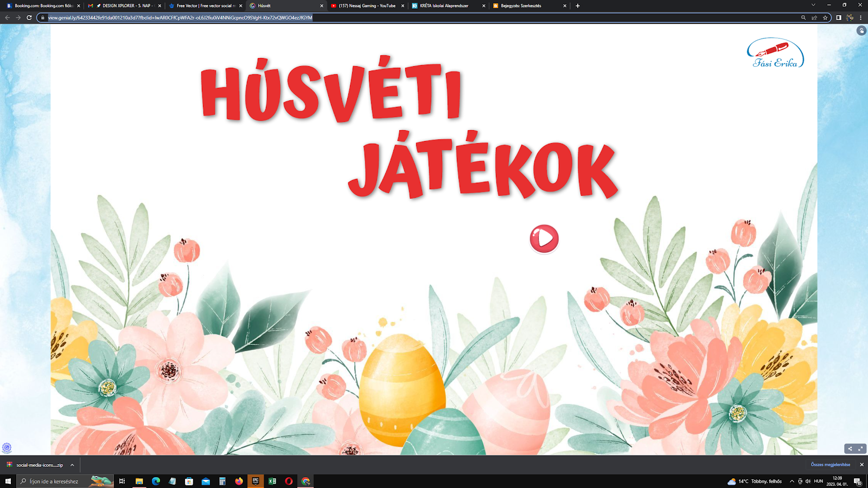Switch the HUN keyboard language indicator
The width and height of the screenshot is (868, 488).
[x=819, y=481]
